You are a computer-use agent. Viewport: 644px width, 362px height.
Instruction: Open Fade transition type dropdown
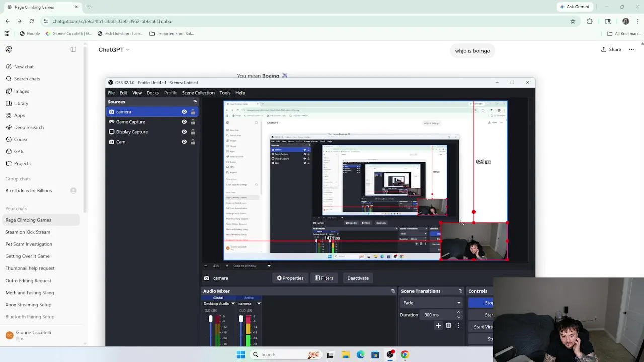[x=431, y=303]
